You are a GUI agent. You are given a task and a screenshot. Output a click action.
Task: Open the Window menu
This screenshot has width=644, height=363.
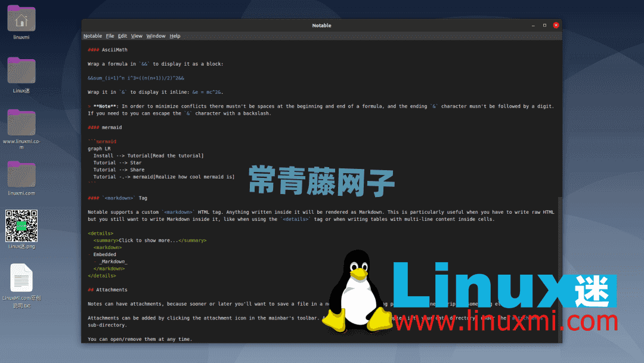coord(156,36)
